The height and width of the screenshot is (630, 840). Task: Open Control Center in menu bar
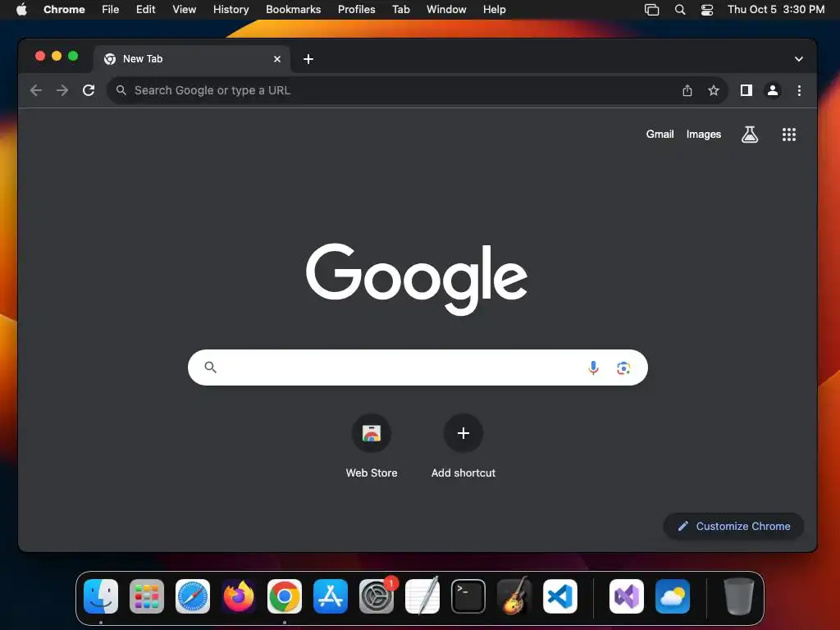pos(707,10)
